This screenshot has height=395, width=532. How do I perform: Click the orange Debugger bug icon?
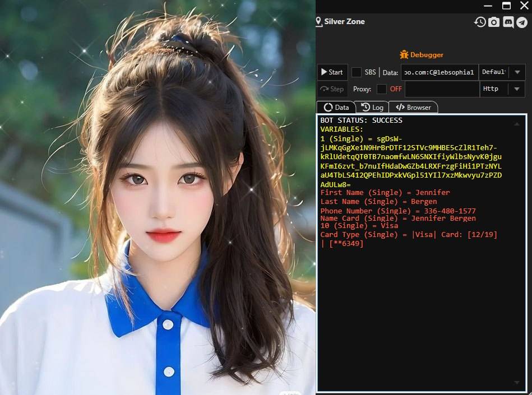point(404,54)
